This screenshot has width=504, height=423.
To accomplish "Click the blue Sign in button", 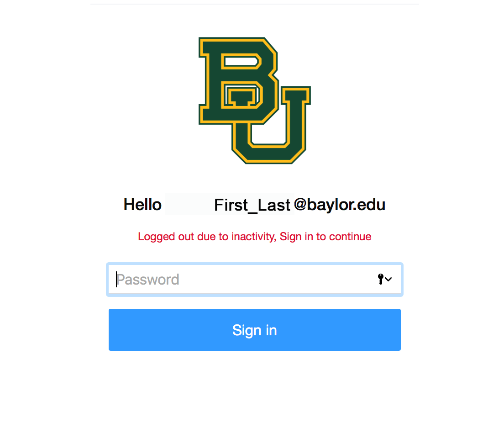I will coord(255,330).
